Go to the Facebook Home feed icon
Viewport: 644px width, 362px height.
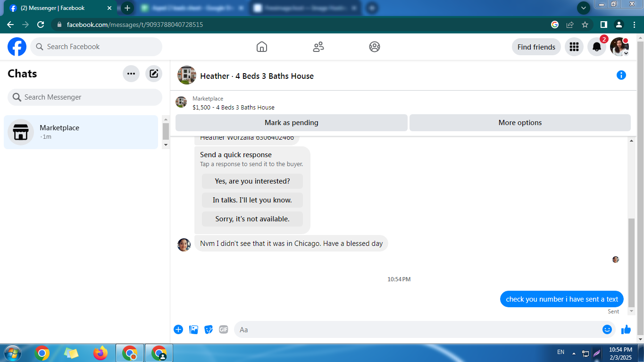[x=262, y=47]
